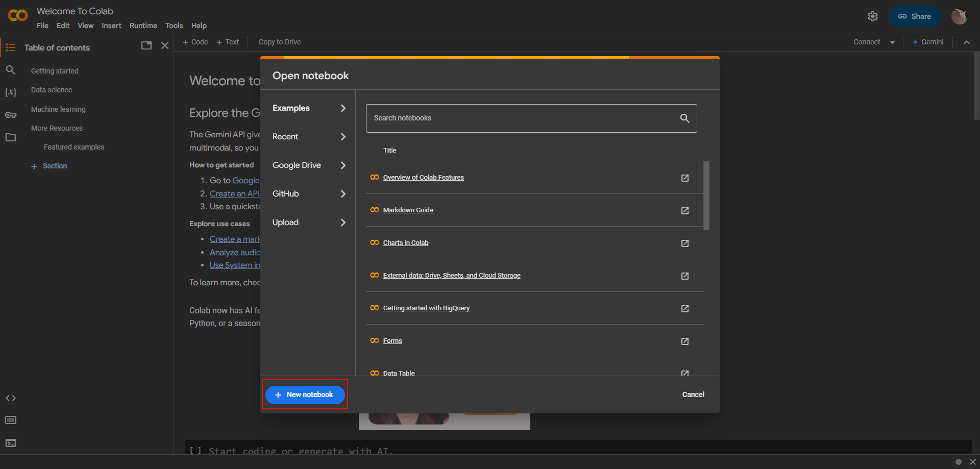Viewport: 980px width, 469px height.
Task: Click the notebook list scrollbar in dialog
Action: 706,195
